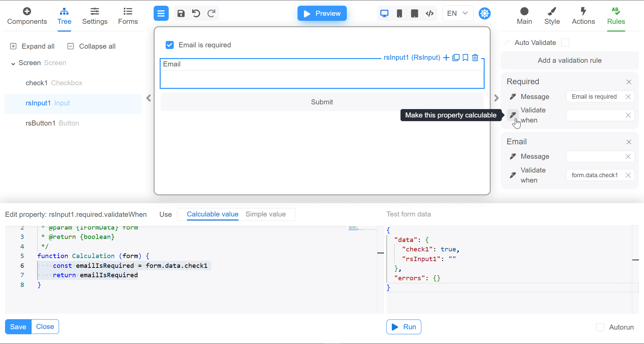Click the save disk icon in toolbar
This screenshot has height=344, width=644.
click(181, 13)
